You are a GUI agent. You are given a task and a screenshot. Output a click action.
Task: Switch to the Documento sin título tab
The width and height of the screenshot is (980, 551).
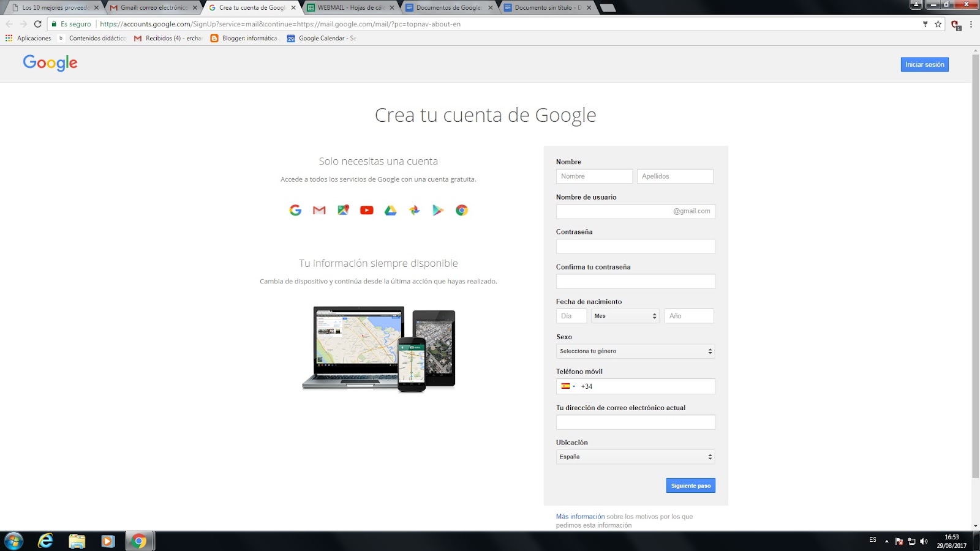pos(548,7)
